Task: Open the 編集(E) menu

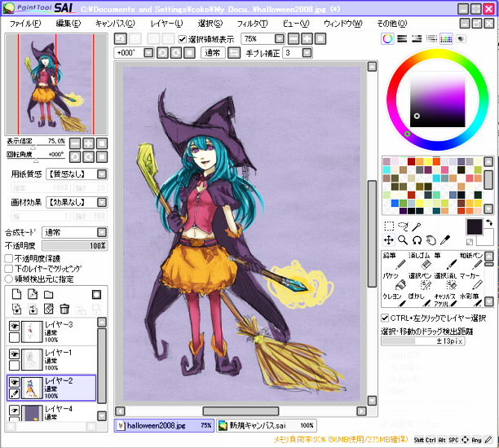Action: [68, 23]
